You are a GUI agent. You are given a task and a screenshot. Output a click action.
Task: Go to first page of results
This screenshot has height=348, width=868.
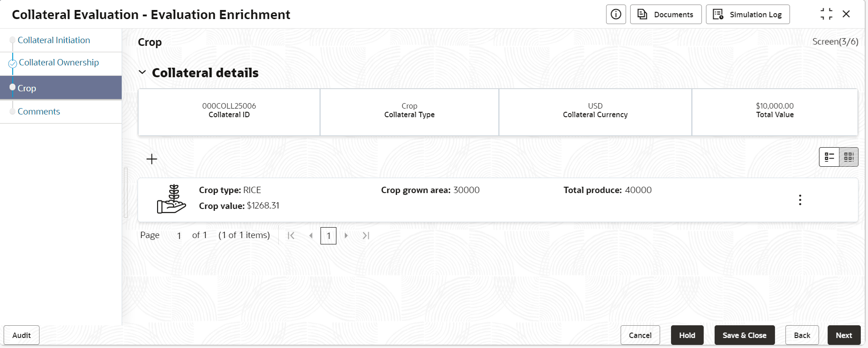click(x=291, y=235)
